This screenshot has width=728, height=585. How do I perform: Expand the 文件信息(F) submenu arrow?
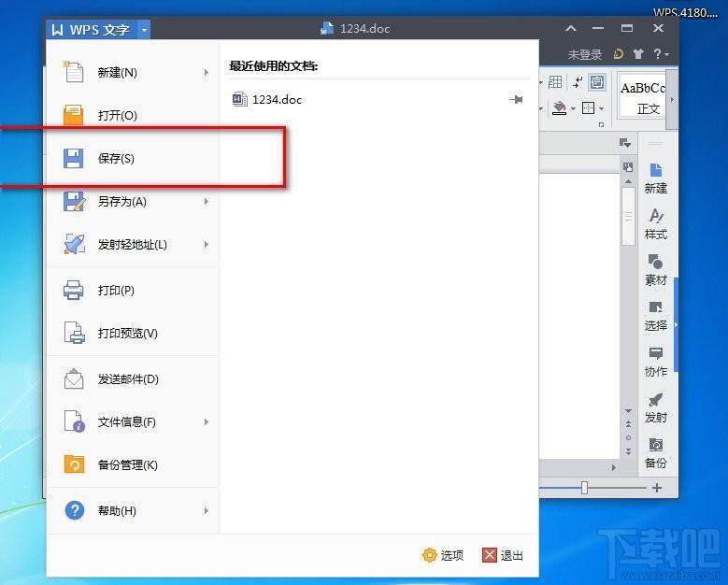pyautogui.click(x=207, y=421)
